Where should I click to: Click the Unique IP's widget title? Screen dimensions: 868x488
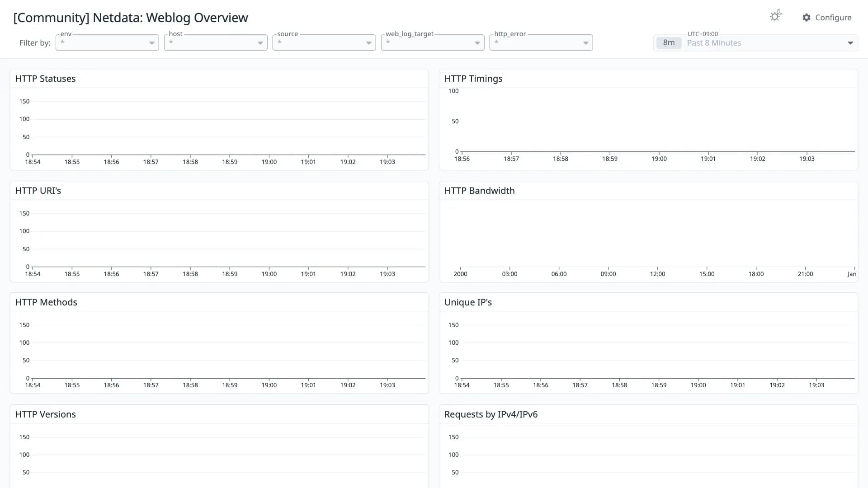[x=468, y=302]
